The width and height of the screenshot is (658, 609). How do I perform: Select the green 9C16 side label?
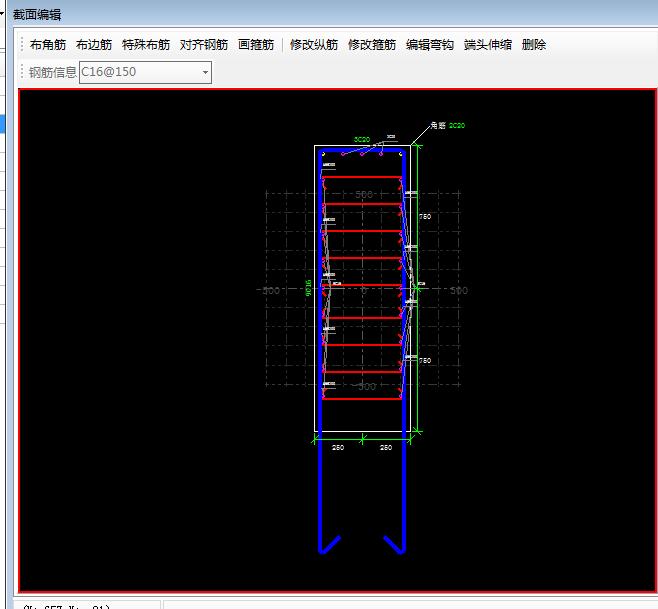(x=308, y=288)
